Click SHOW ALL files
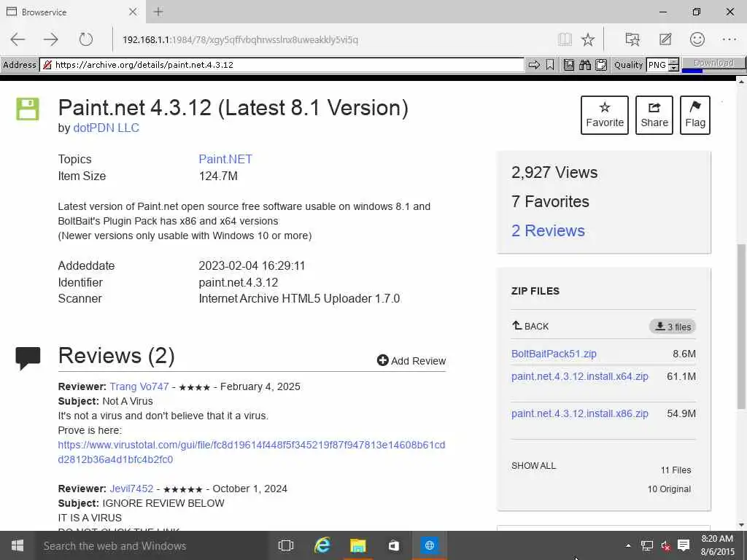The height and width of the screenshot is (560, 747). click(x=533, y=466)
